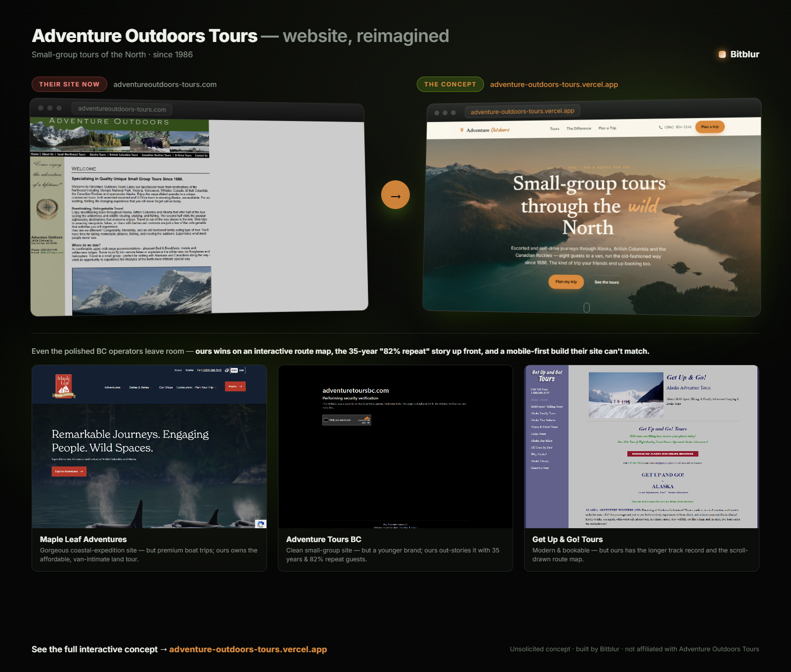This screenshot has width=791, height=672.
Task: Click the reCAPTCHA badge on the Maple Leaf screenshot
Action: [261, 524]
